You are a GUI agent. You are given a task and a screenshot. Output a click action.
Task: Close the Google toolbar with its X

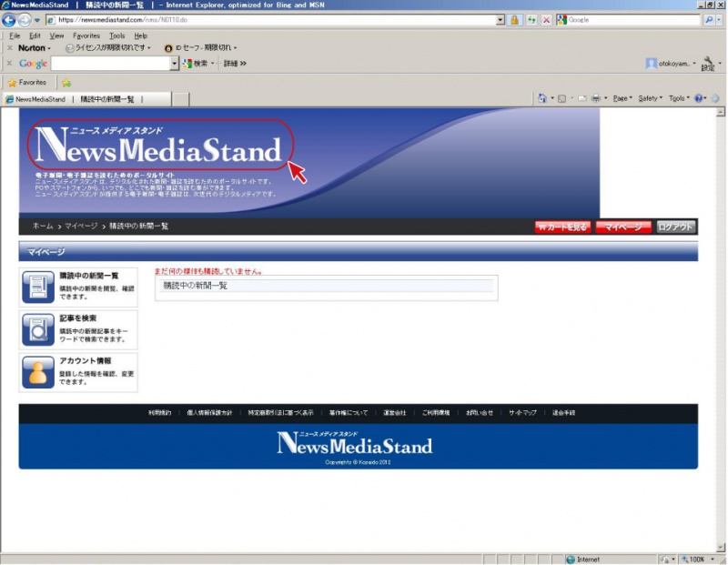pyautogui.click(x=9, y=63)
